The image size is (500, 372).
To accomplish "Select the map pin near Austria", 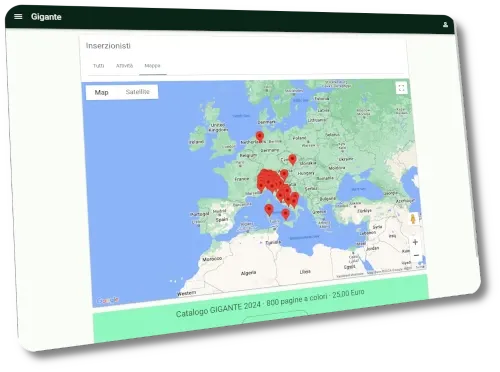I will [x=284, y=175].
